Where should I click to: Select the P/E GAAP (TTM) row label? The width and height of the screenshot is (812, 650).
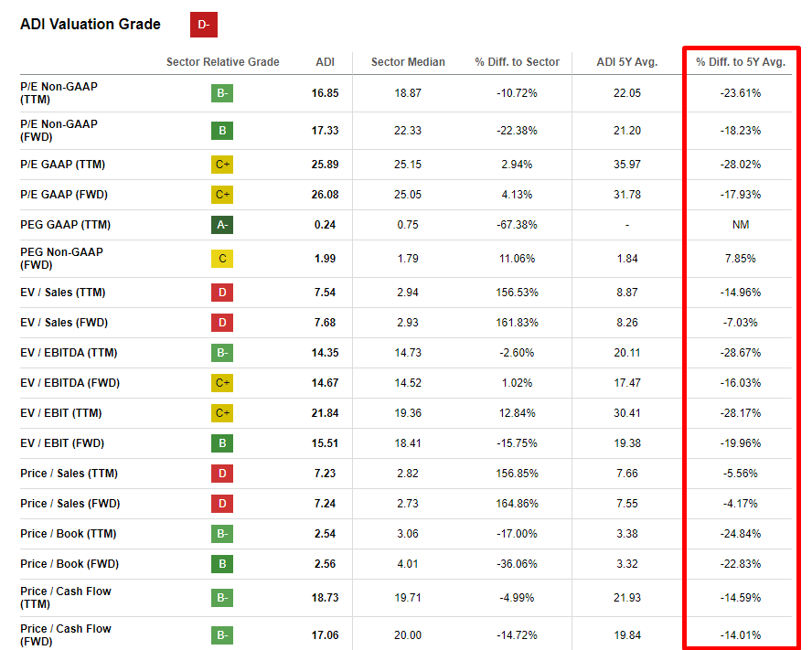tap(63, 165)
